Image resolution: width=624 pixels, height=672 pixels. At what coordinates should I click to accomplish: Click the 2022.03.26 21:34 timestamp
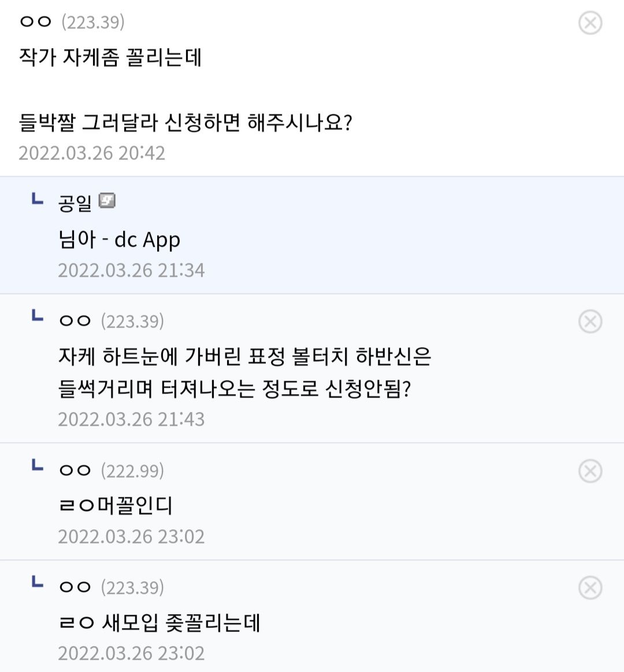(131, 270)
